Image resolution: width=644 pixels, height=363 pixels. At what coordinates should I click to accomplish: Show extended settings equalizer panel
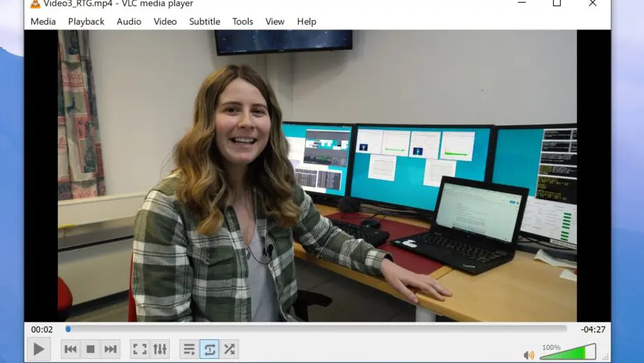tap(160, 349)
